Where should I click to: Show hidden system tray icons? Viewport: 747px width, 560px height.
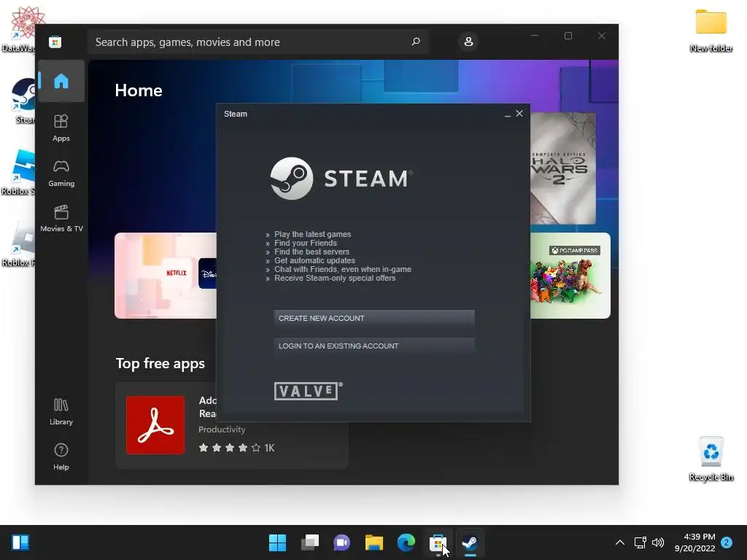tap(620, 542)
